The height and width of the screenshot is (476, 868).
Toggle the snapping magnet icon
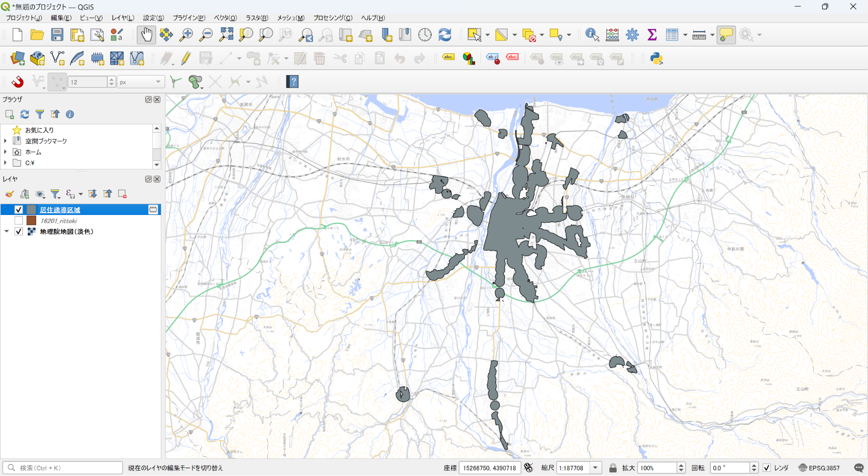pyautogui.click(x=17, y=82)
